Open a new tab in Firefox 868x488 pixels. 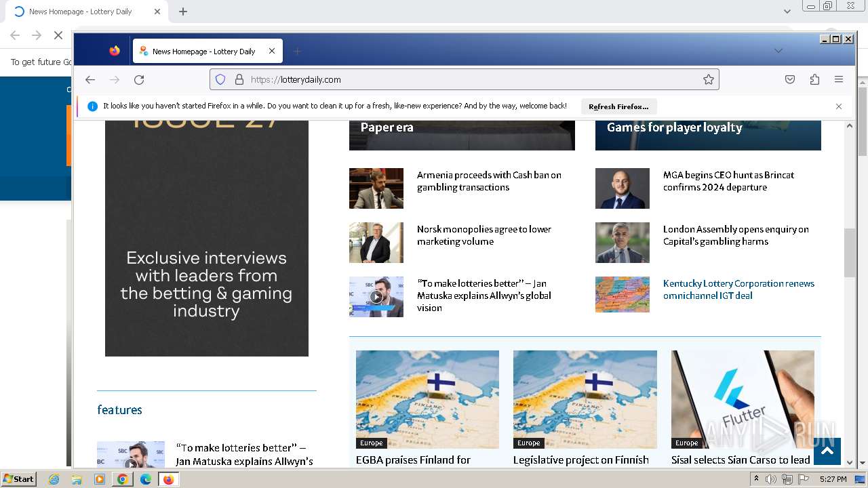tap(297, 51)
